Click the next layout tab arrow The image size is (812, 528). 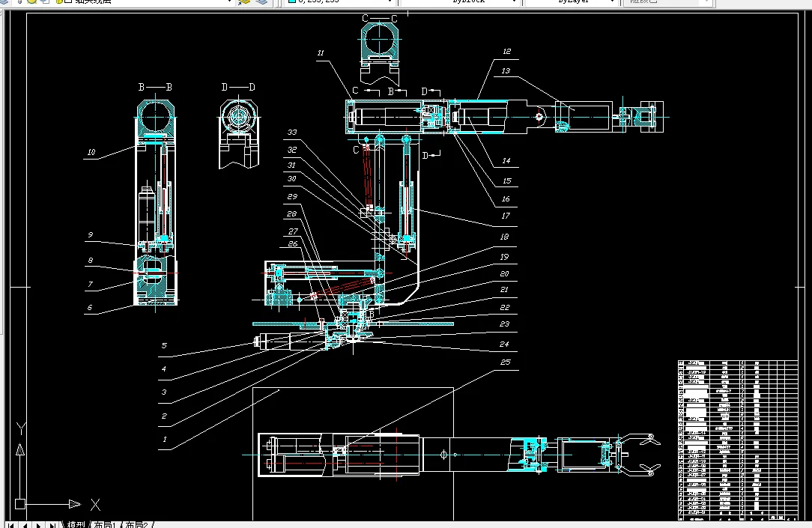coord(39,525)
